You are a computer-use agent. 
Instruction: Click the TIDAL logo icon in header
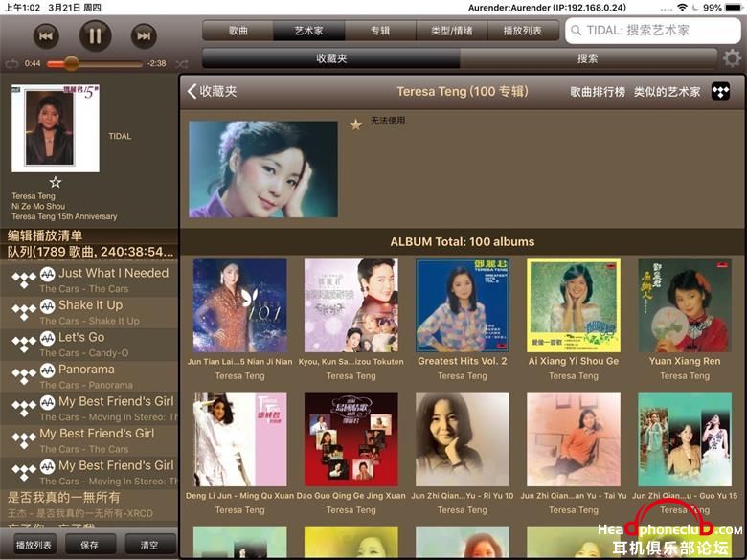tap(720, 91)
